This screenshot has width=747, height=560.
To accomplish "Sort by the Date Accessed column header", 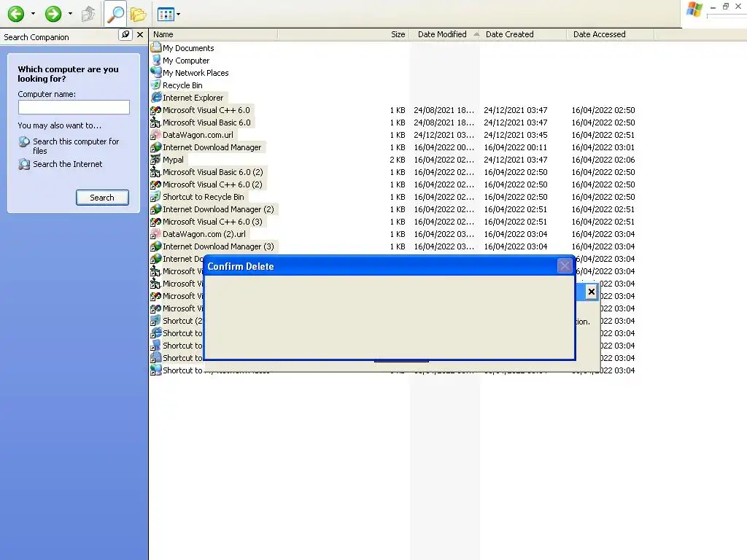I will point(611,34).
